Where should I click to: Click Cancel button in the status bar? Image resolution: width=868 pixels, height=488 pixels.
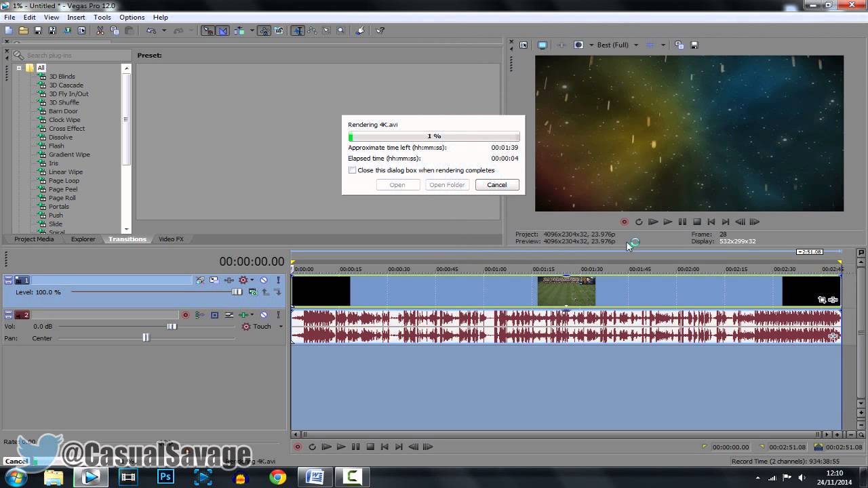point(16,461)
